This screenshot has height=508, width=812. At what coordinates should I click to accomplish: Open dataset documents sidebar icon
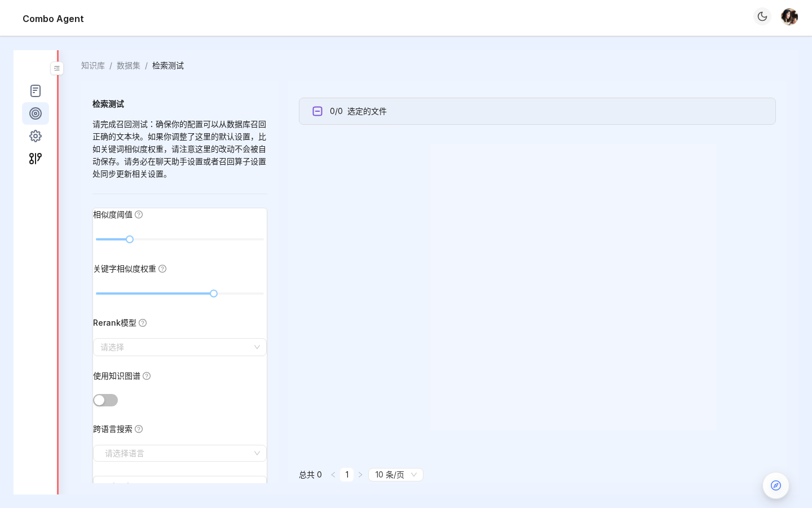tap(36, 91)
